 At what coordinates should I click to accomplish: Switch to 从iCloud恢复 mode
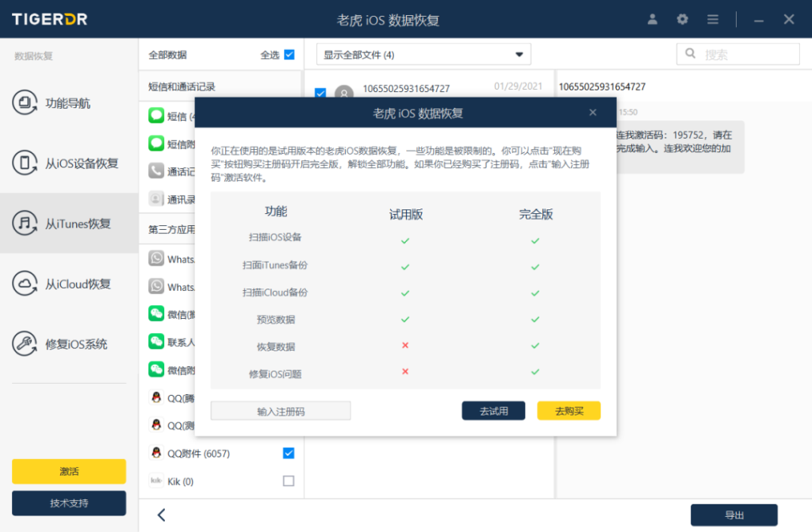pos(69,284)
